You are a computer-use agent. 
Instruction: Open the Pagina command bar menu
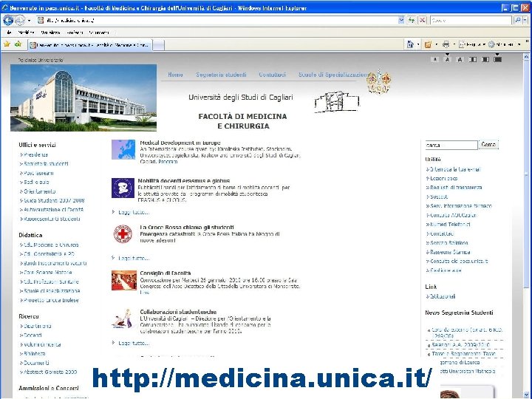471,44
